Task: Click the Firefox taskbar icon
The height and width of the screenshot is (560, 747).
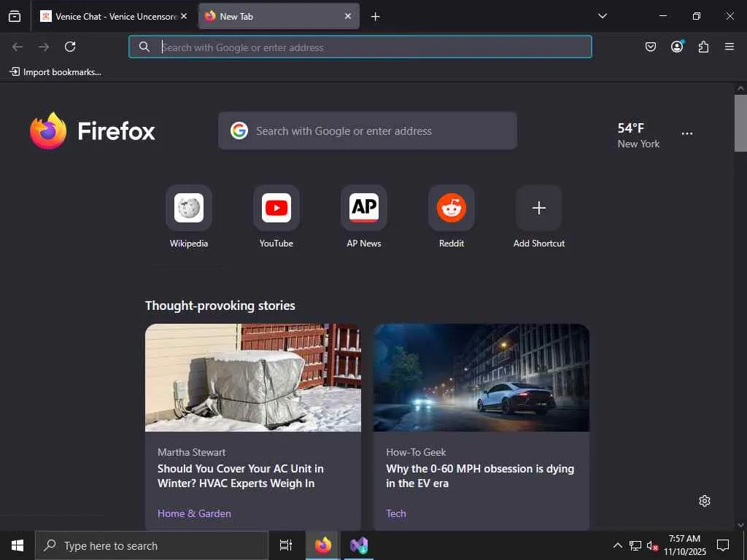Action: click(322, 545)
